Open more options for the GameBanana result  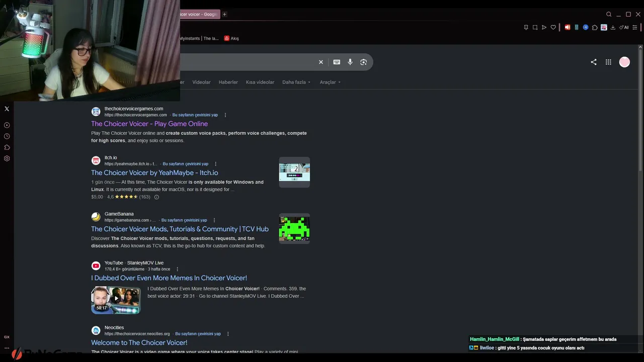tap(214, 220)
